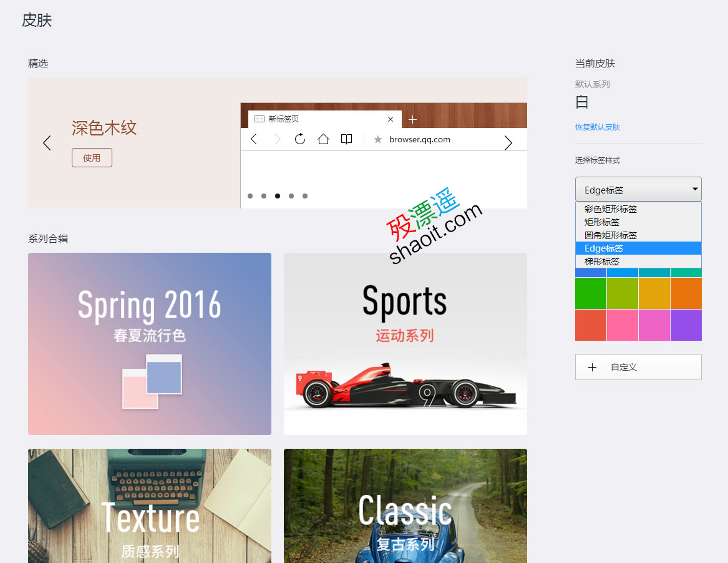Click forward arrow in skin preview
The width and height of the screenshot is (728, 563).
278,139
